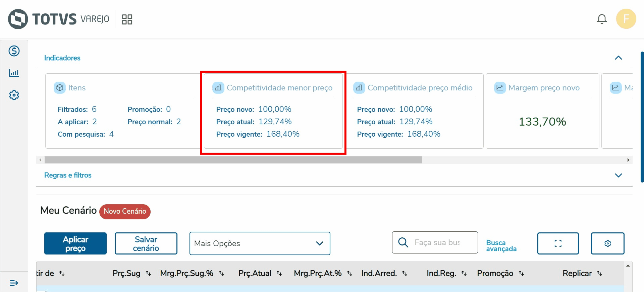This screenshot has width=644, height=292.
Task: Click the indicators horizontal scrollbar right arrow
Action: coord(628,160)
